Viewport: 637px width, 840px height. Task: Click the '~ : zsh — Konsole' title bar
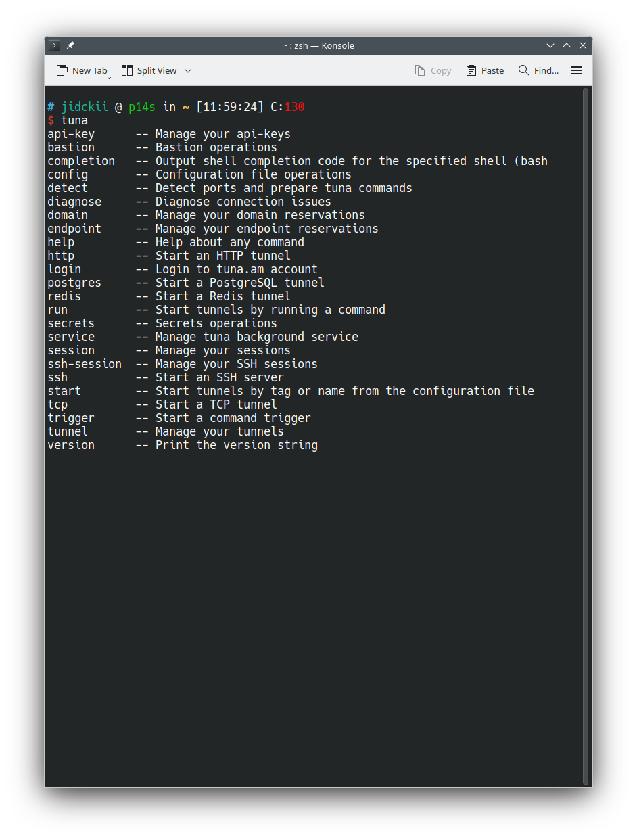tap(318, 45)
